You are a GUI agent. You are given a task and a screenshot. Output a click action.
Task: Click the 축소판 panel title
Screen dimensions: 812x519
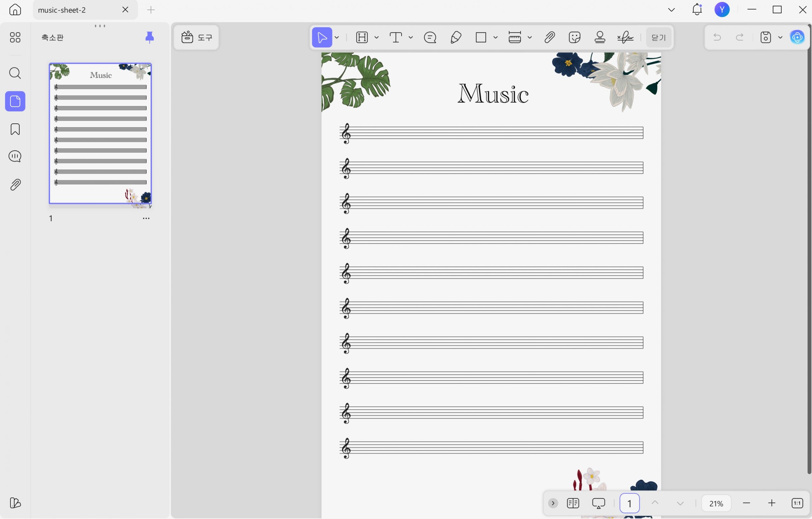[53, 37]
